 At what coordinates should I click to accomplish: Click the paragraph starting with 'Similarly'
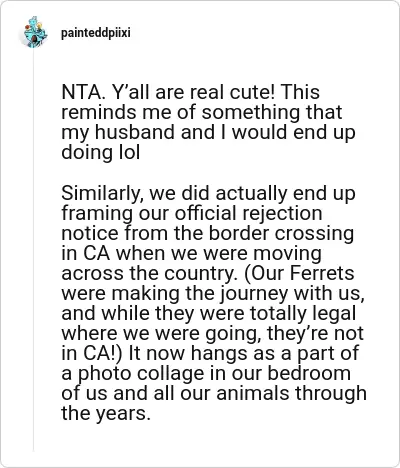click(213, 303)
